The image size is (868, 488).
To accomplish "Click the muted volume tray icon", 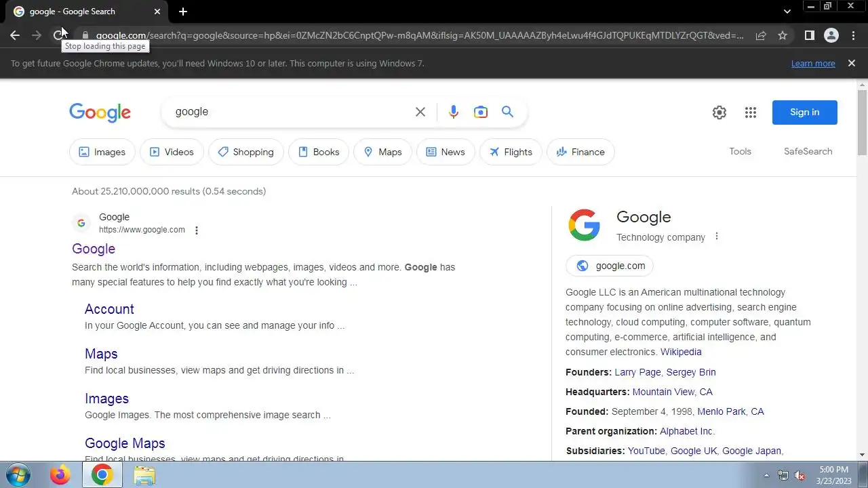I will point(800,475).
